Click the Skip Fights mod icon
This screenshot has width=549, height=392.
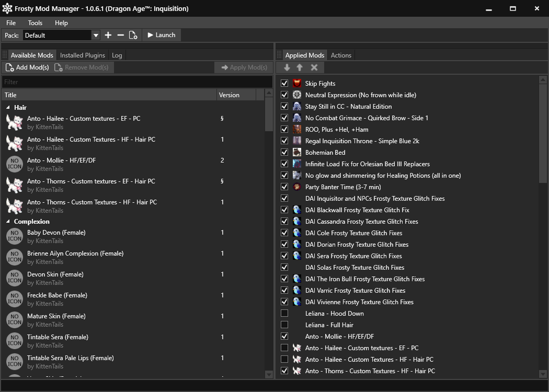pyautogui.click(x=297, y=84)
